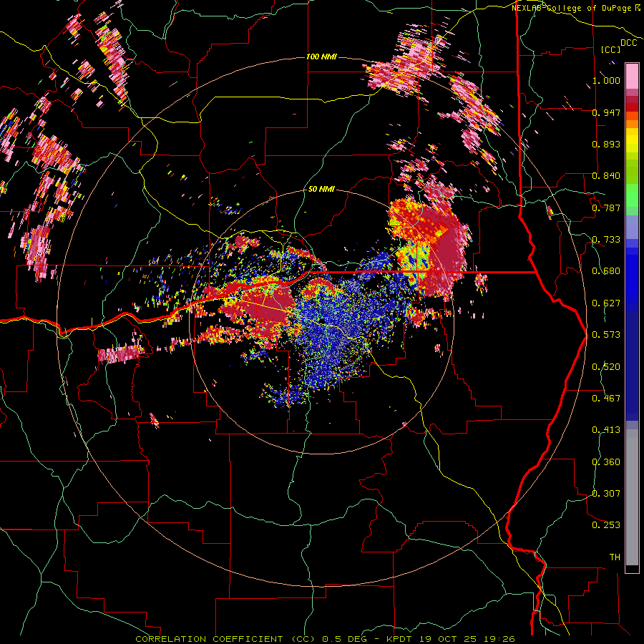
Task: Click the 50 NMI range ring label
Action: click(x=321, y=189)
